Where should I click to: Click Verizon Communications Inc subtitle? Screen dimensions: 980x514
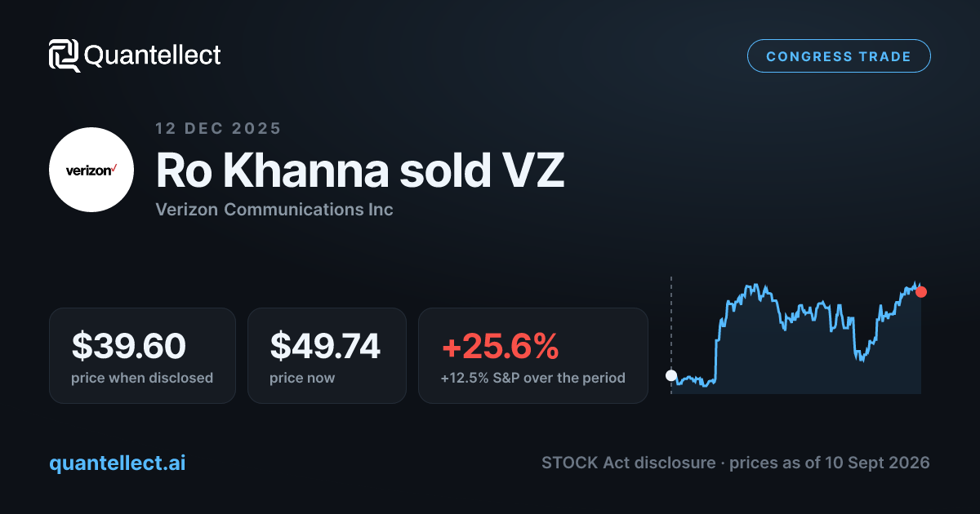pos(274,210)
